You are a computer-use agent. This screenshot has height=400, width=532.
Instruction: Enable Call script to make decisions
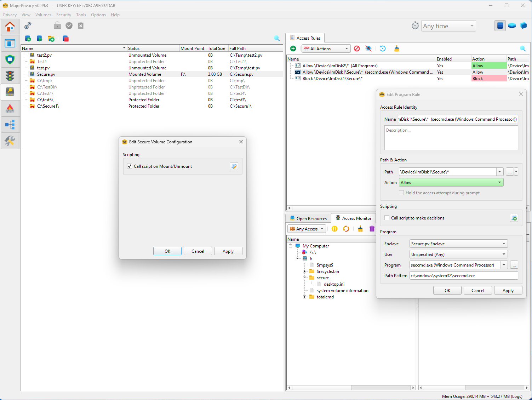tap(387, 218)
